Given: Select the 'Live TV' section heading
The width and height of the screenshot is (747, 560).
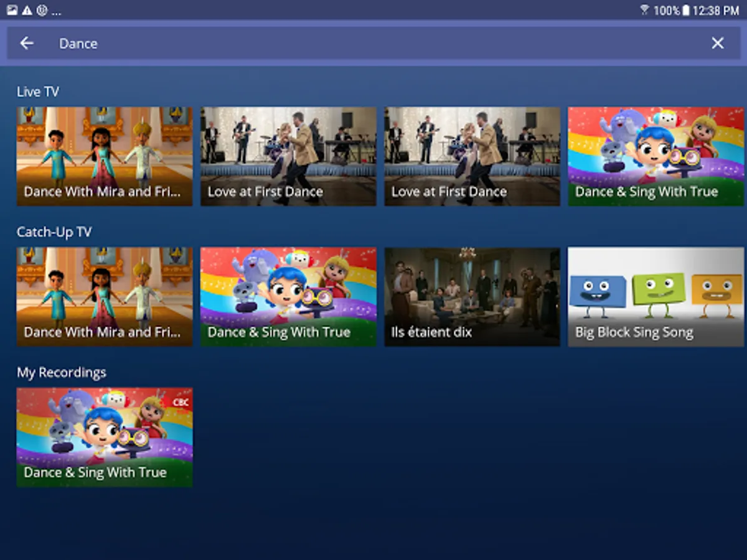Looking at the screenshot, I should tap(38, 91).
